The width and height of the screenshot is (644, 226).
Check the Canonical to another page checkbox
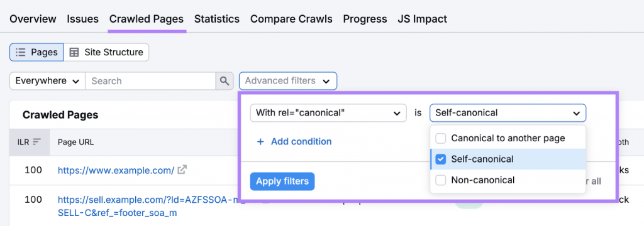(441, 138)
